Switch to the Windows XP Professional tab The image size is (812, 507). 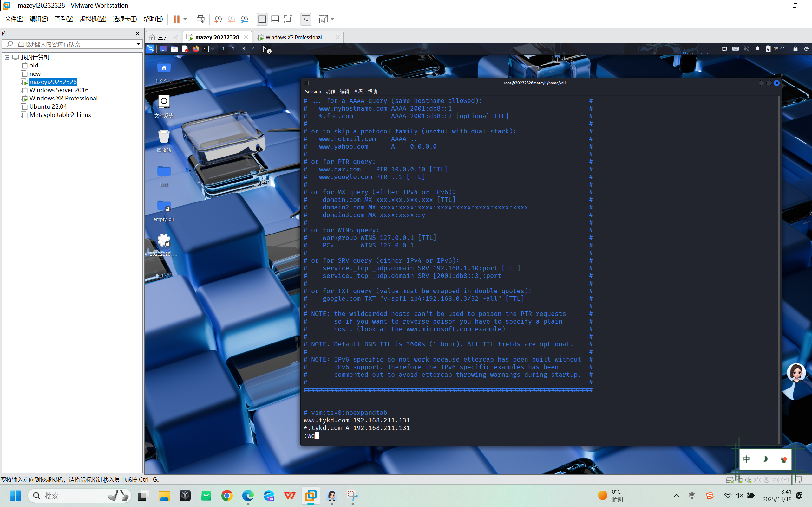click(294, 37)
